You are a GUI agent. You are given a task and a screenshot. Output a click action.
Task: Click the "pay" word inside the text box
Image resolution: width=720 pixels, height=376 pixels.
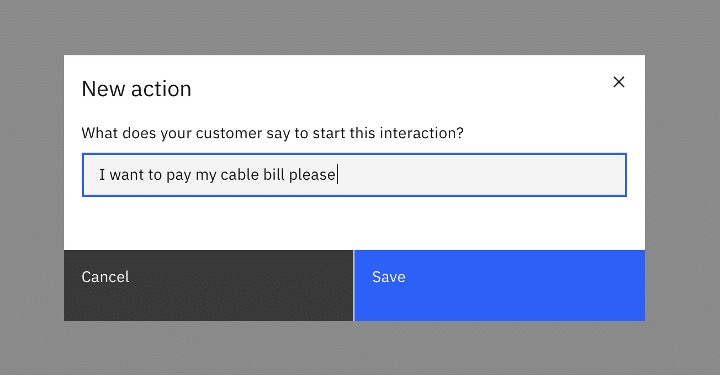coord(178,176)
